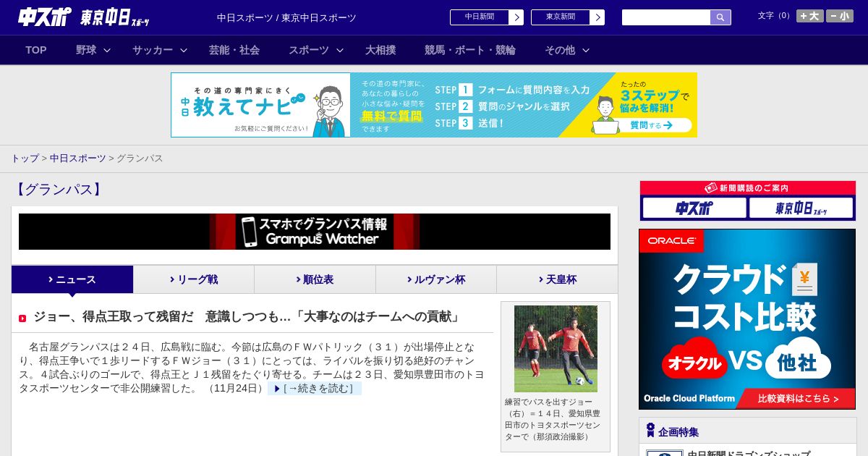This screenshot has width=868, height=456.
Task: Click the magnifier search button
Action: (x=720, y=17)
